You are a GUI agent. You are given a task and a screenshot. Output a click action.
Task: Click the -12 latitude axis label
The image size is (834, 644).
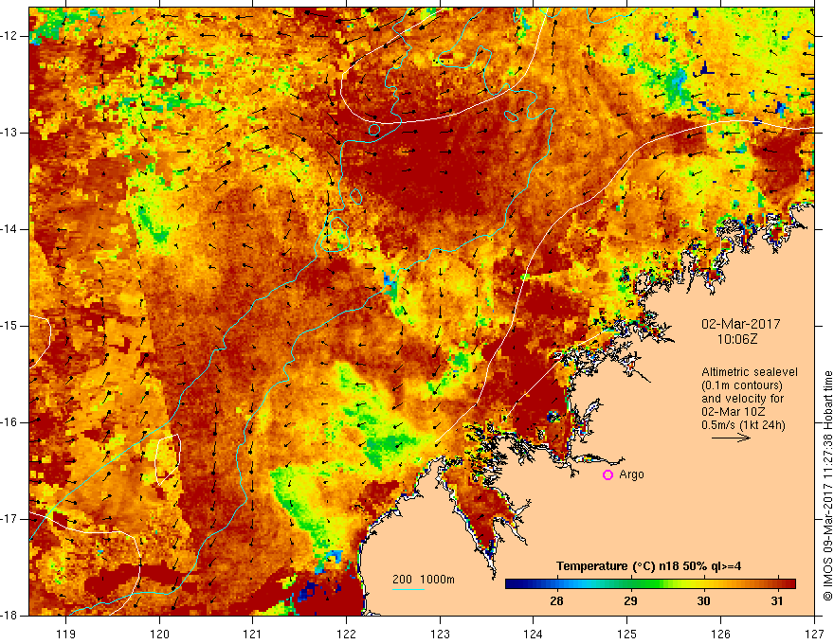click(x=9, y=36)
